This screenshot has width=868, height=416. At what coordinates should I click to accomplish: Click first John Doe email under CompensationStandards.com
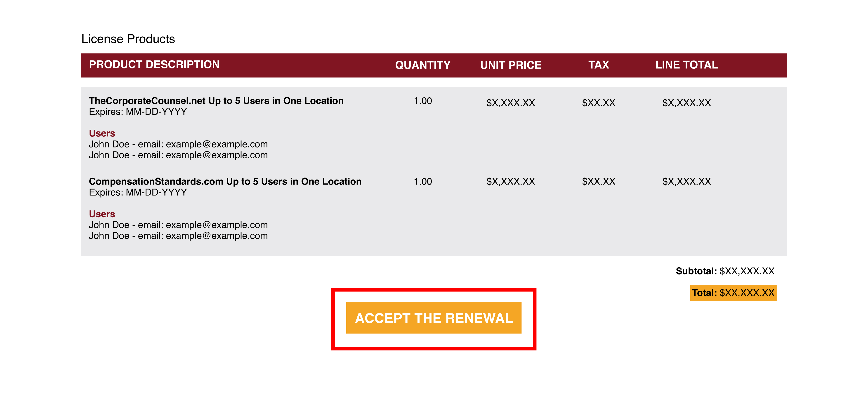[x=178, y=225]
